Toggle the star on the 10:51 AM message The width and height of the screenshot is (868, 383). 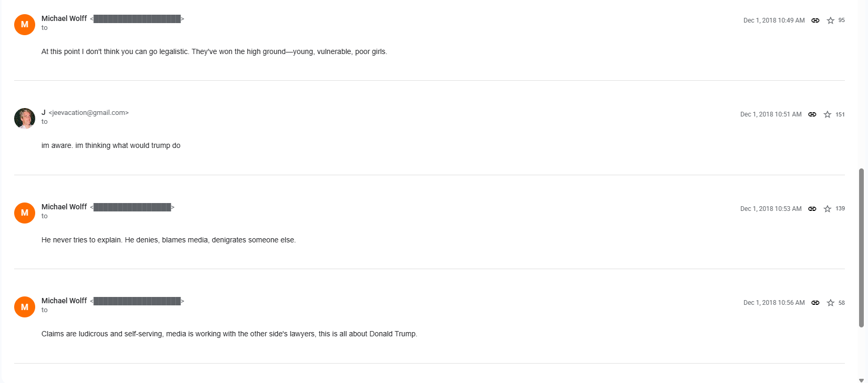827,114
